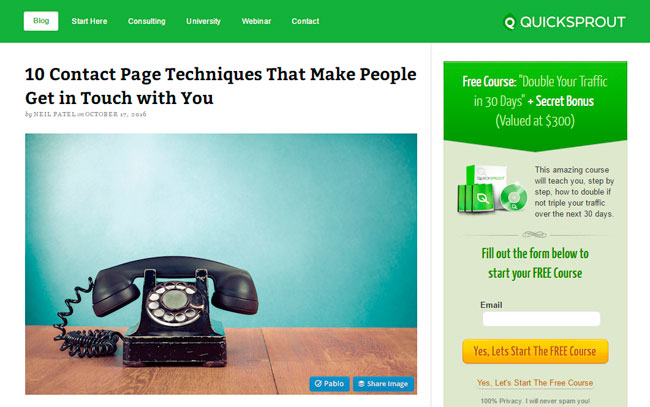Click the orange Start The FREE Course button
650x407 pixels.
tap(535, 351)
